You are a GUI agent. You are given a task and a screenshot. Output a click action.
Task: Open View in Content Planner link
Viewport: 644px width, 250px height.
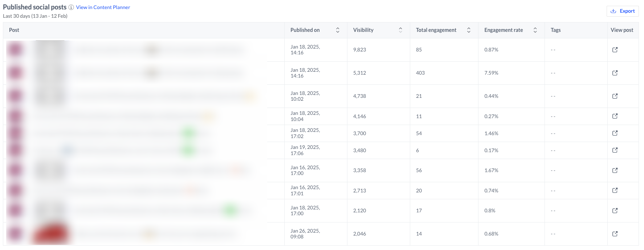[103, 7]
